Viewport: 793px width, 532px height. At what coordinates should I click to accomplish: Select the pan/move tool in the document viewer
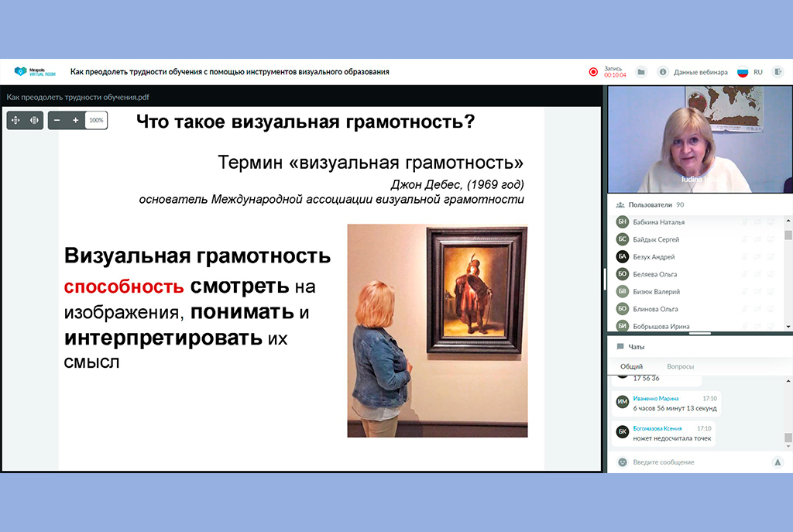coord(15,120)
